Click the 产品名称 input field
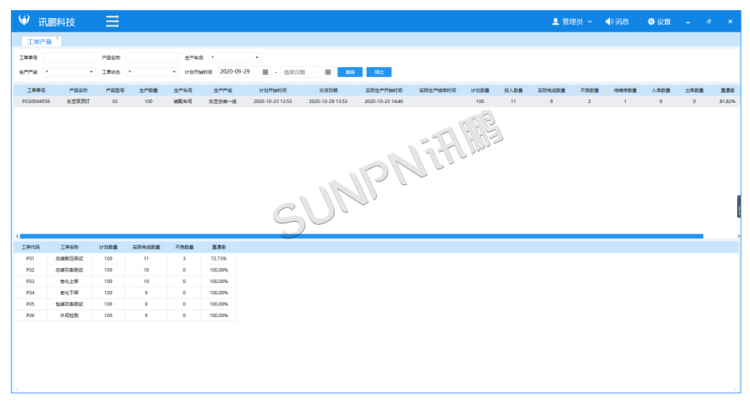 point(150,58)
